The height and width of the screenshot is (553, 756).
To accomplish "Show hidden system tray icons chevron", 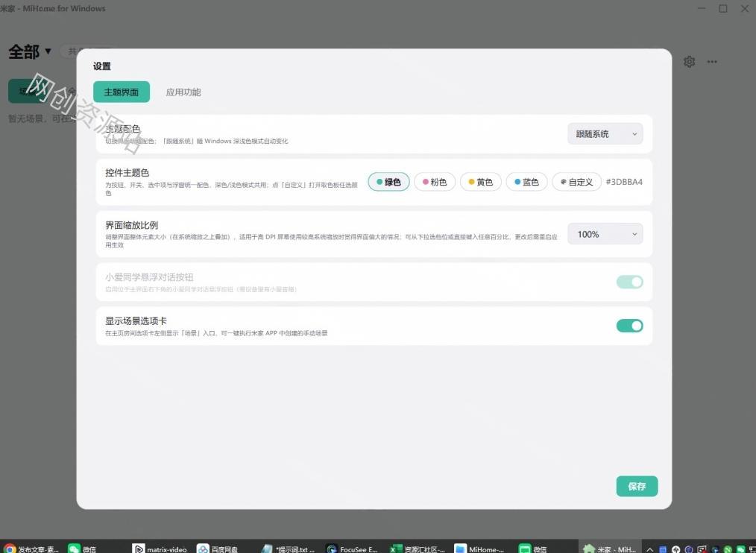I will [650, 549].
